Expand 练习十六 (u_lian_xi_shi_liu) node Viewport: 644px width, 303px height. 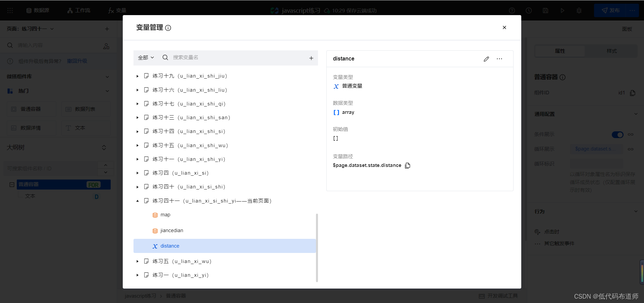click(138, 90)
